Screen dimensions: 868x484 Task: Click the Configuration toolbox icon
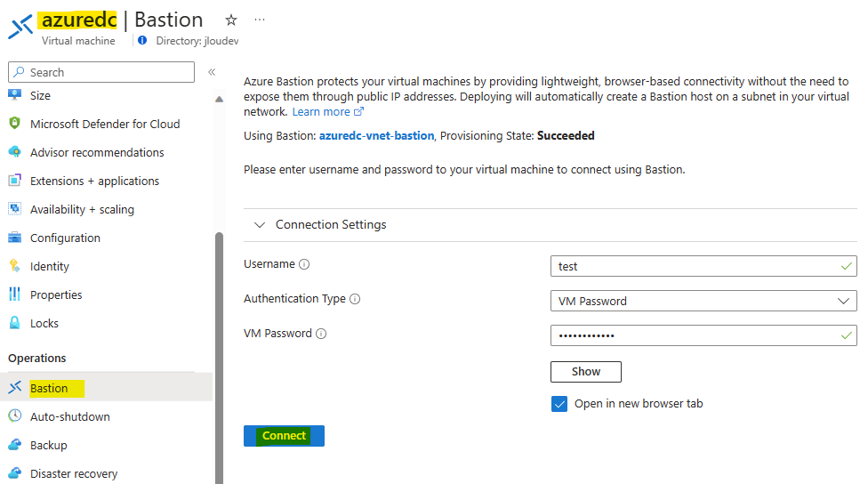pos(15,238)
